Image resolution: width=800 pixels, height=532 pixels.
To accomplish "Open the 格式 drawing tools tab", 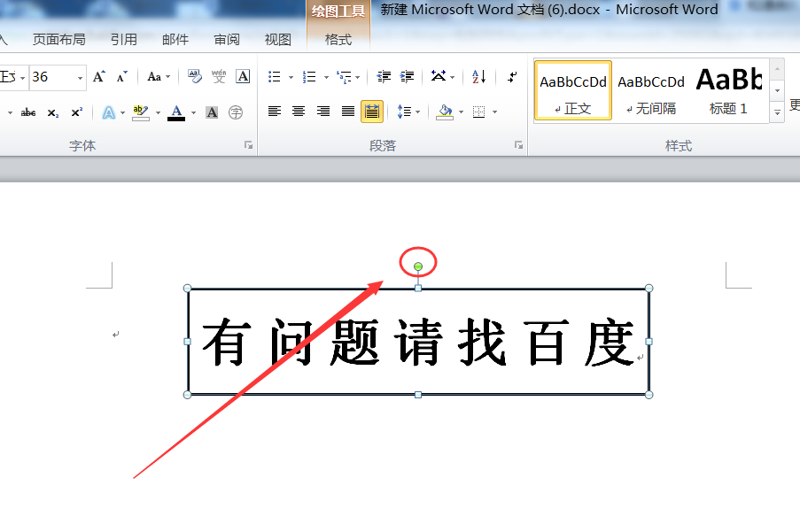I will (338, 39).
